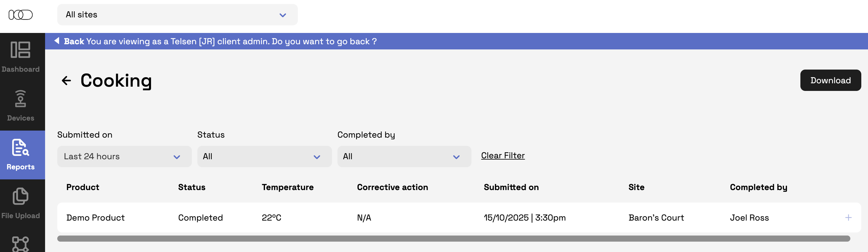
Task: Click the horizontal scrollbar under the table
Action: (x=453, y=239)
